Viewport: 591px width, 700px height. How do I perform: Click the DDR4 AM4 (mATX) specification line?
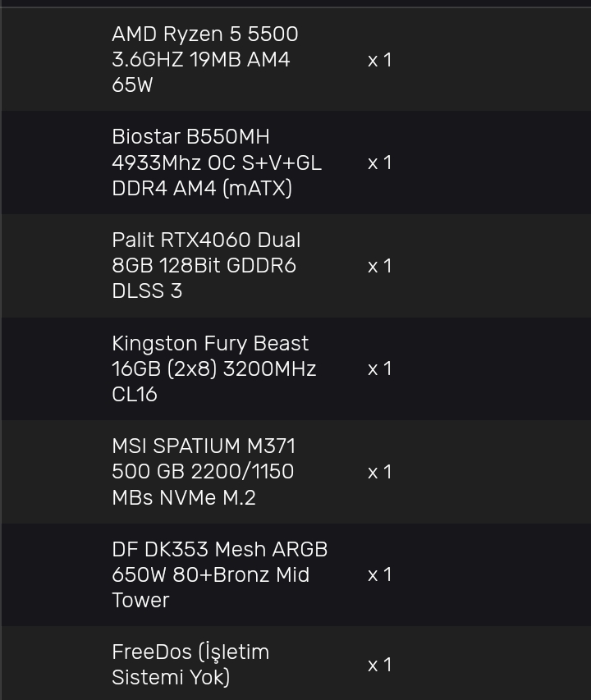(202, 188)
